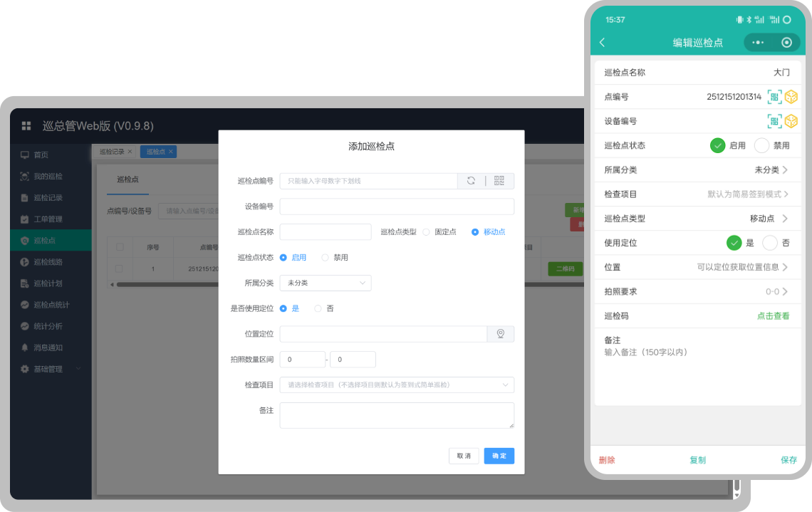Click inside the 备注 text area

[x=397, y=415]
